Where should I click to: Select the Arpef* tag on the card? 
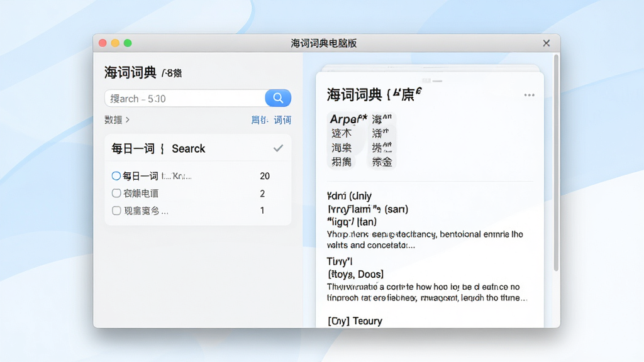348,119
